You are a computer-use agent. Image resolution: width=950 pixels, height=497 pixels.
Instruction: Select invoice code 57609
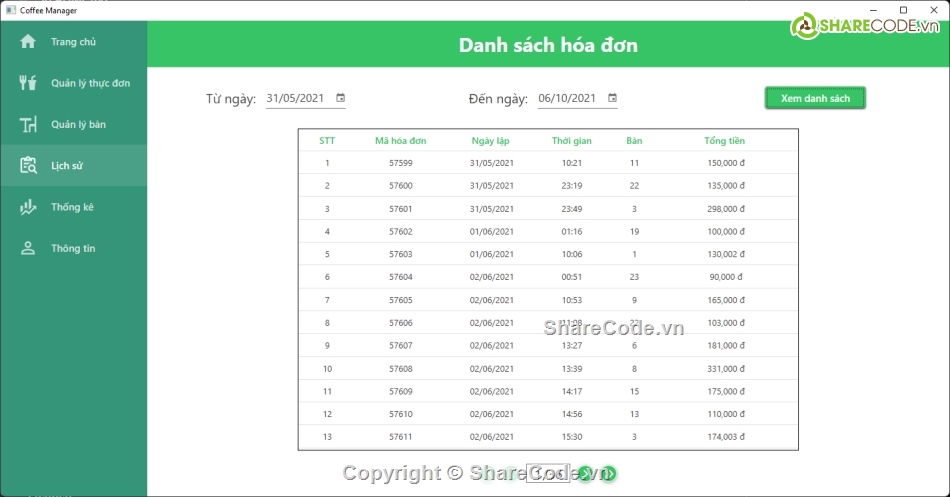point(400,391)
